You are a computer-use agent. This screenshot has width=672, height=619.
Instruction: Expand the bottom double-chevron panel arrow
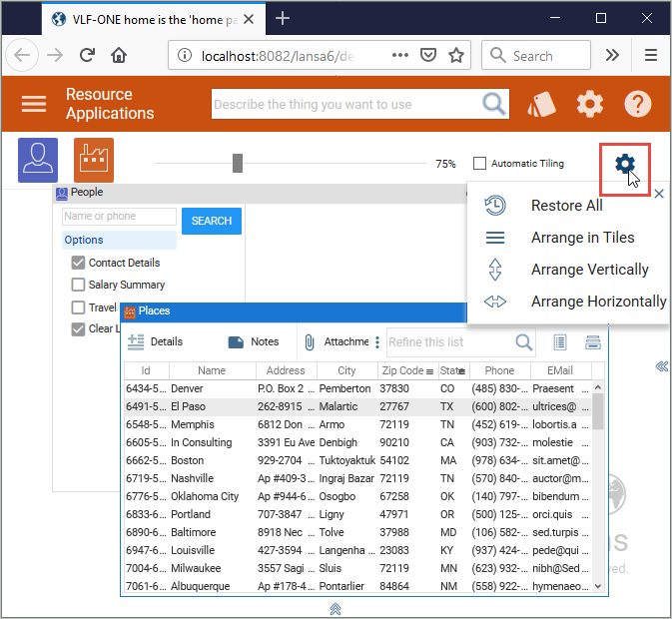[336, 608]
